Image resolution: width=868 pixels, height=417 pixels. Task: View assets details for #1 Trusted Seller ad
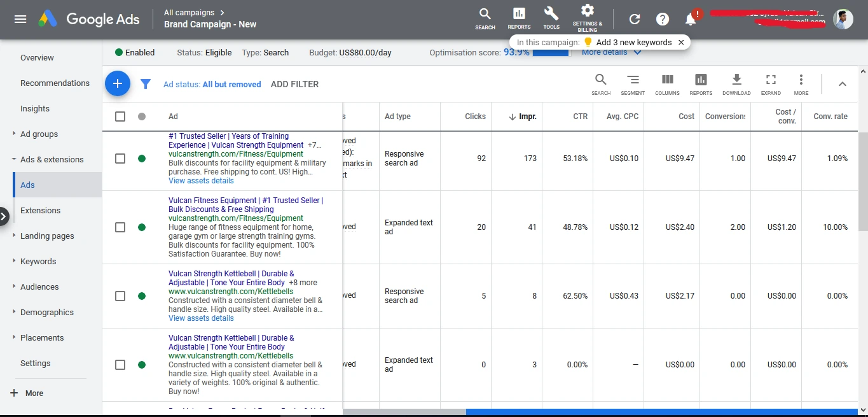coord(201,181)
